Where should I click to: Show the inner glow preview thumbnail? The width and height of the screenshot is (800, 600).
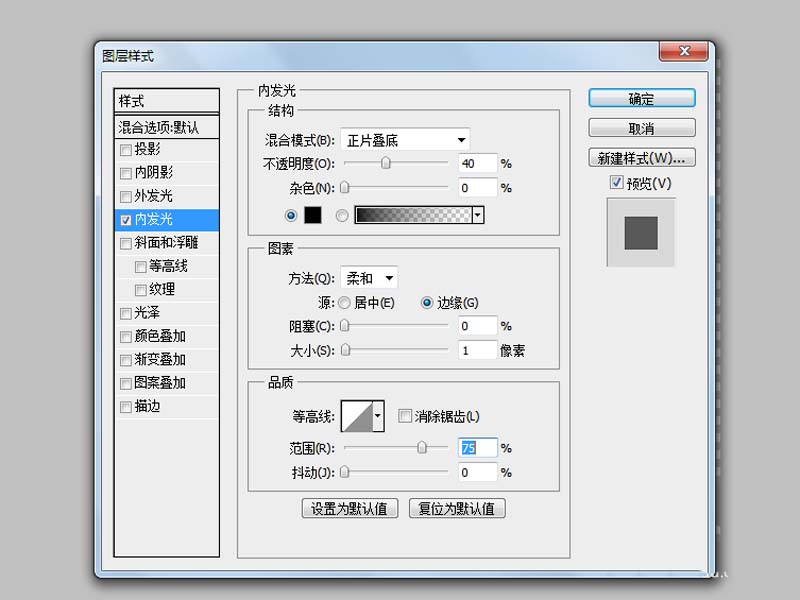pyautogui.click(x=639, y=232)
